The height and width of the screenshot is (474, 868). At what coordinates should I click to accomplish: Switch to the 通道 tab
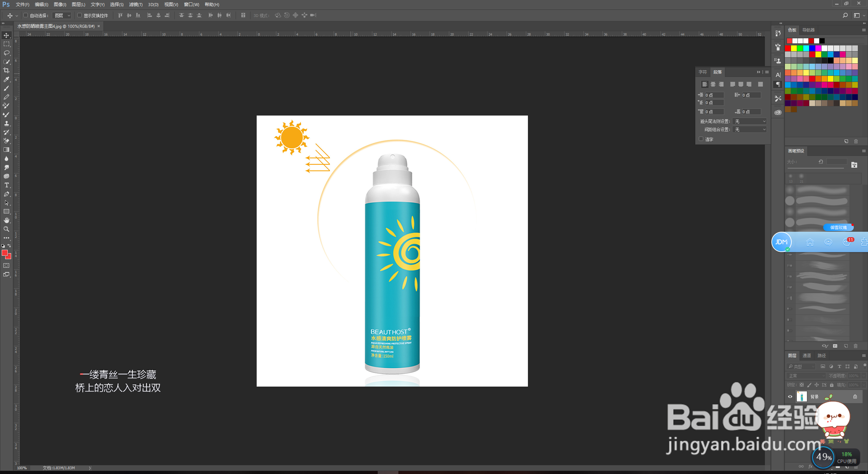807,355
